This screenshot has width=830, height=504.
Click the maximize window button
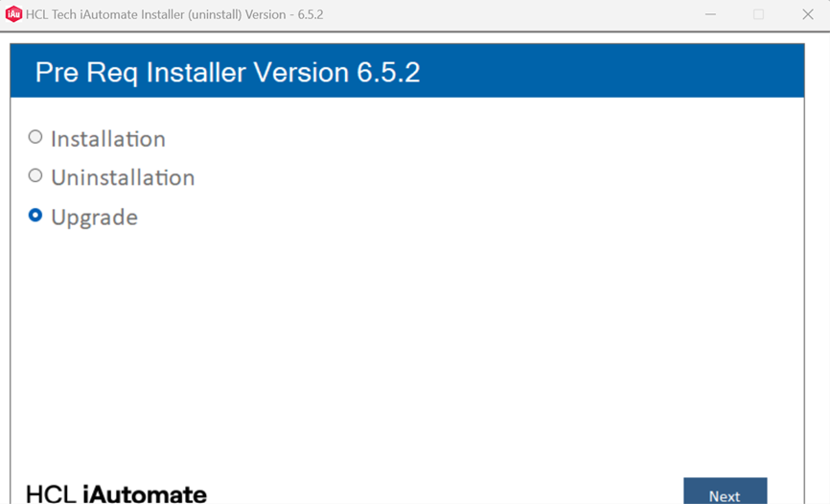(x=758, y=14)
